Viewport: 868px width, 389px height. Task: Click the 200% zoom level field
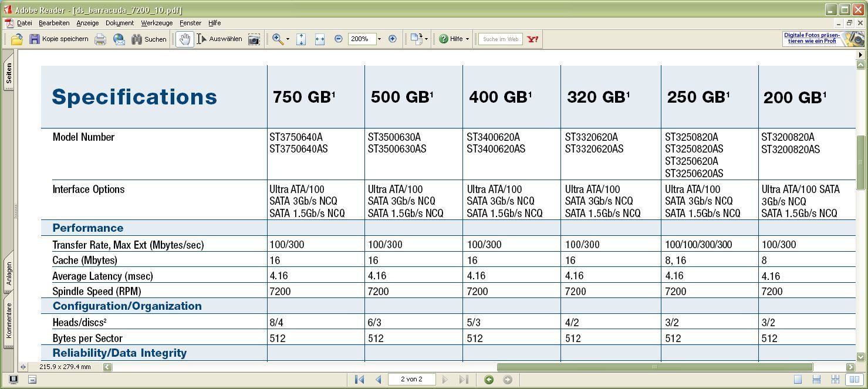[362, 39]
